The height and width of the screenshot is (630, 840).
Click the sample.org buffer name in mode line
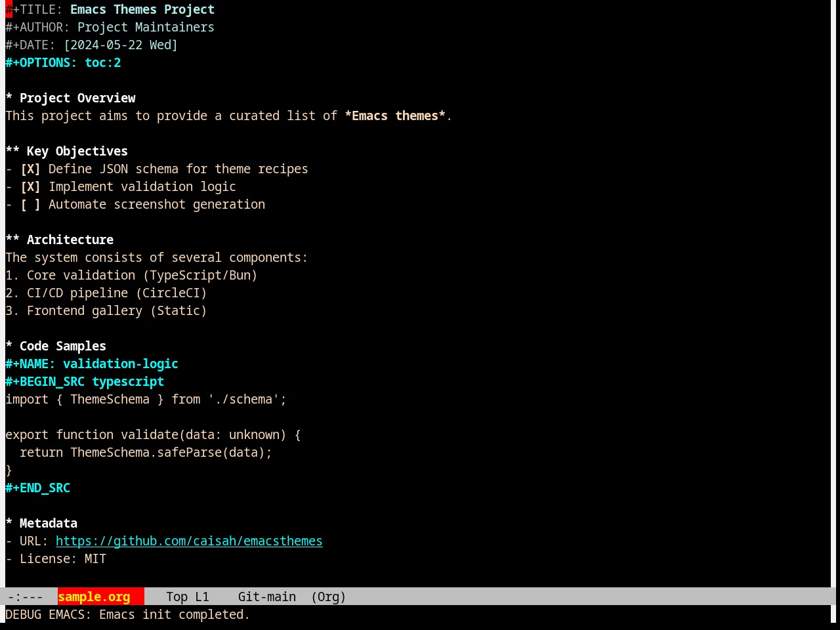94,597
